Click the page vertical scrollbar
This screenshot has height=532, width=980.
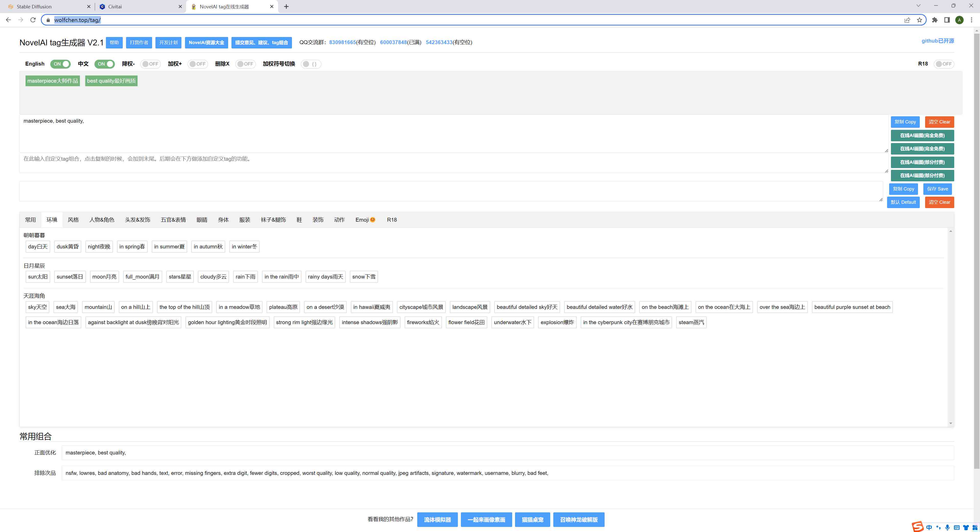[x=977, y=251]
